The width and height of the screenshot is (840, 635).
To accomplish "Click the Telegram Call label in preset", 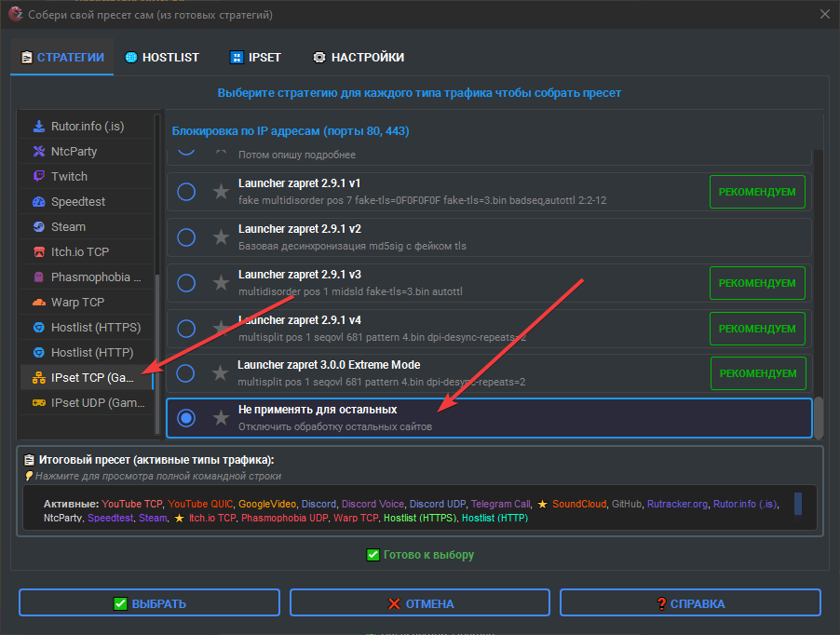I will pyautogui.click(x=500, y=504).
